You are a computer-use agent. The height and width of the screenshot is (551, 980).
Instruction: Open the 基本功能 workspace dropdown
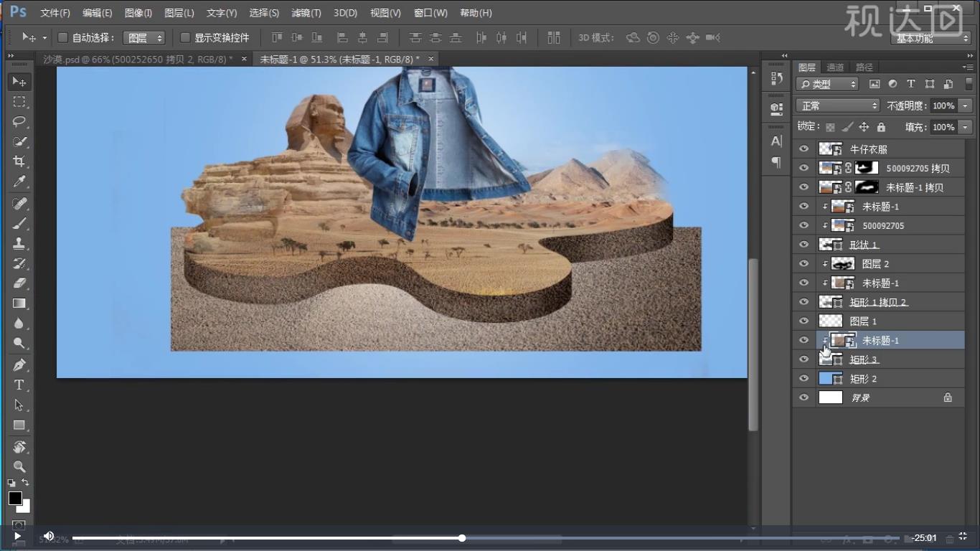(932, 39)
